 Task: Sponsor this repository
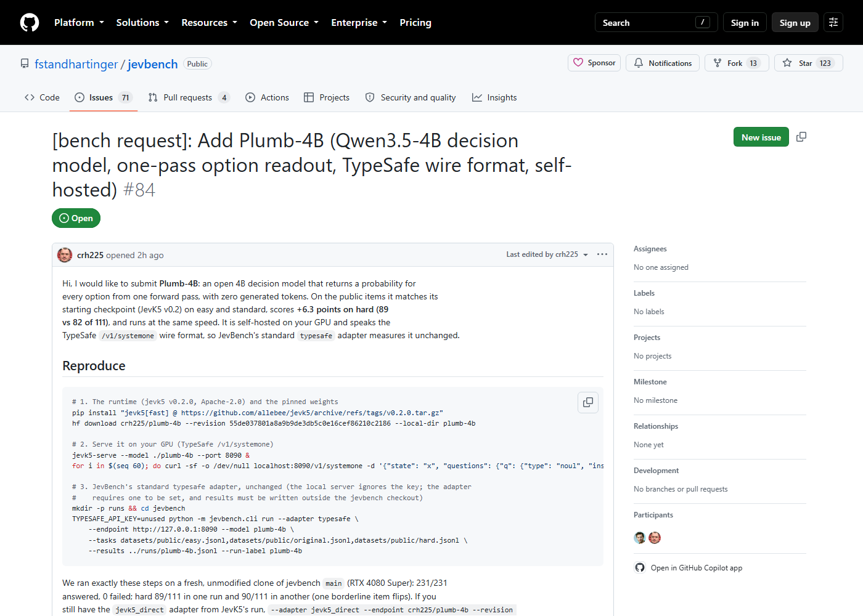click(594, 63)
